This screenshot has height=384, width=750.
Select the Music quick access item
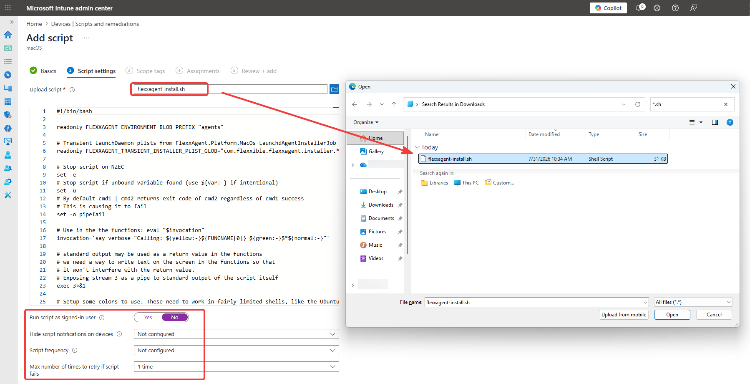click(x=375, y=245)
